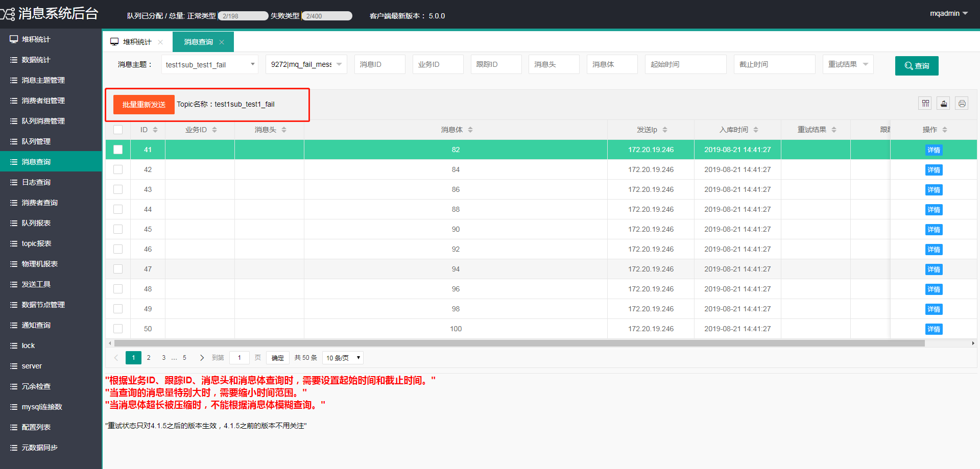Switch to the 堆积统计 tab
Viewport: 980px width, 469px height.
click(x=137, y=42)
